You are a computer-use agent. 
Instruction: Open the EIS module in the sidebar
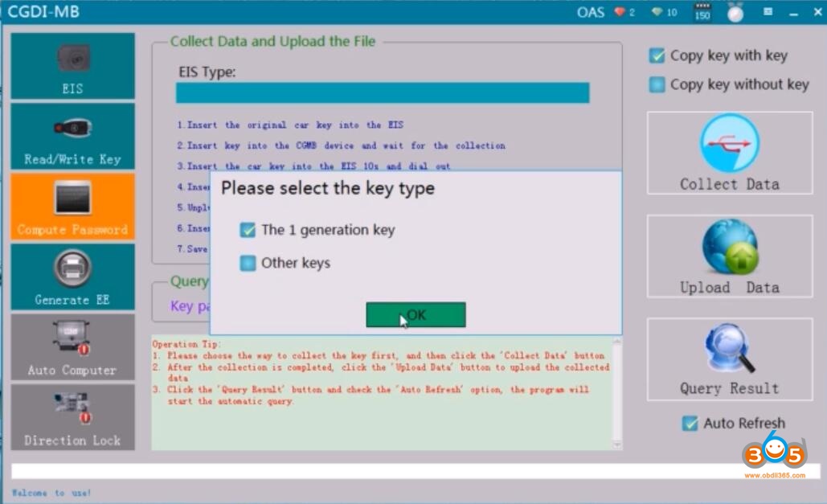pyautogui.click(x=73, y=66)
